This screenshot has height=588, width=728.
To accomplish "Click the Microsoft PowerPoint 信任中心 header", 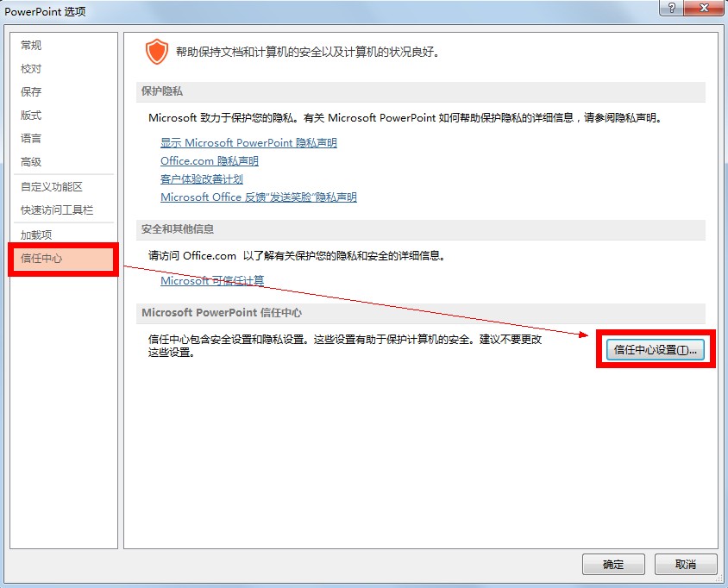I will (421, 313).
